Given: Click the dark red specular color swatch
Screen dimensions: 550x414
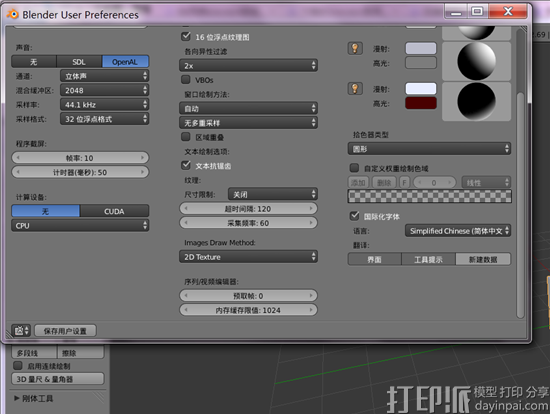Looking at the screenshot, I should 421,103.
